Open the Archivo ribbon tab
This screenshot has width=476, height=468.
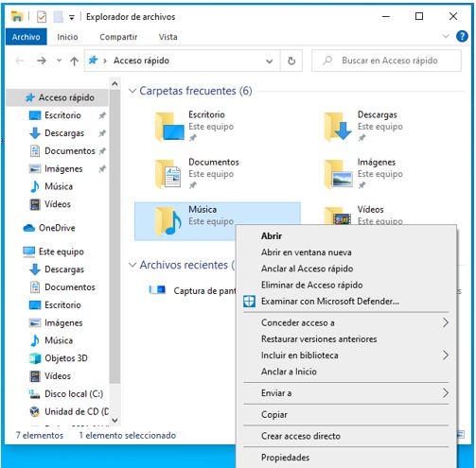[x=26, y=37]
